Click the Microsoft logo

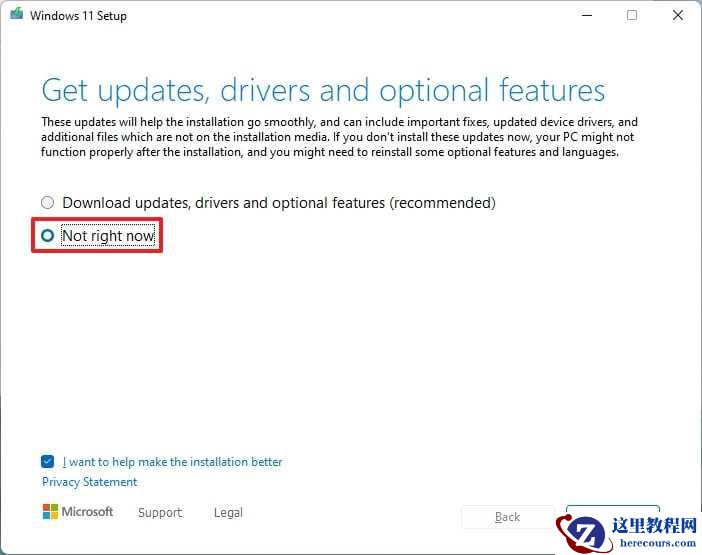pos(78,512)
